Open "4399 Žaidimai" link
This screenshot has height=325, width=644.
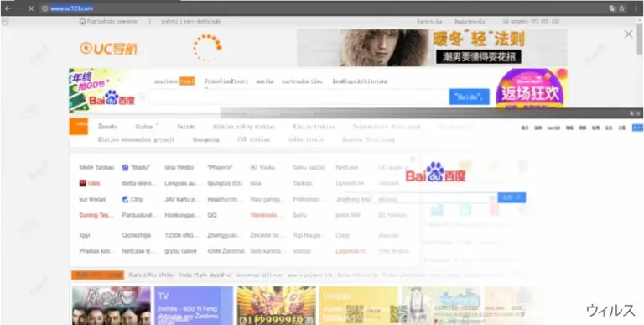[226, 251]
